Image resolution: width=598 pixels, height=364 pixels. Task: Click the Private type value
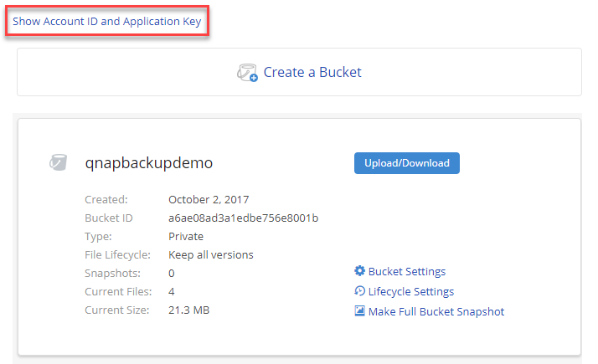(186, 237)
